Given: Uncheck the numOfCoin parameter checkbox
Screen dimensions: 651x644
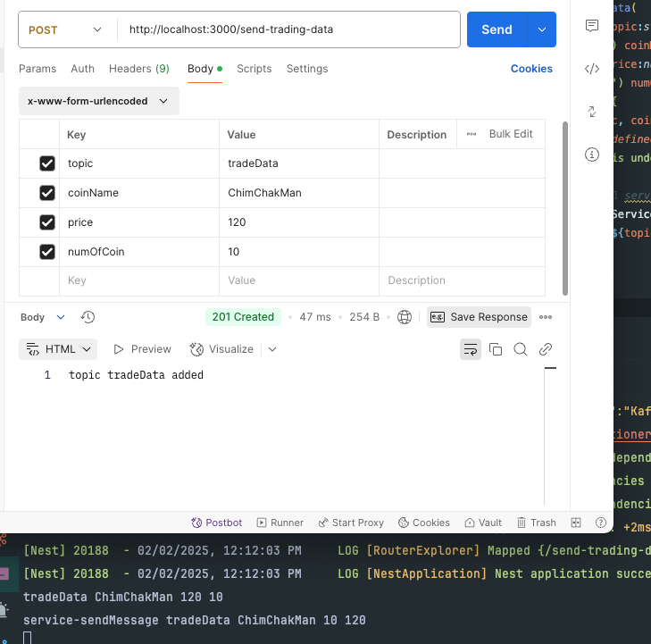Looking at the screenshot, I should pos(47,252).
